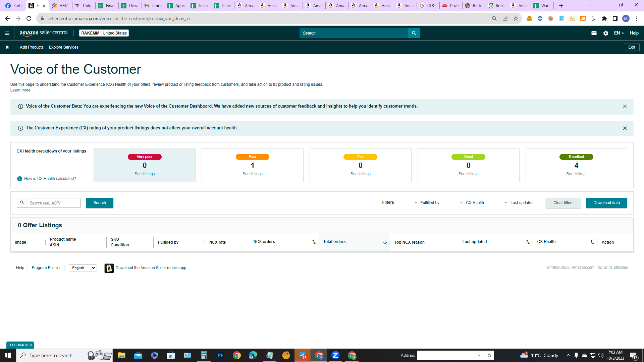Viewport: 644px width, 362px height.
Task: Click Help in the top header
Action: coord(634,33)
